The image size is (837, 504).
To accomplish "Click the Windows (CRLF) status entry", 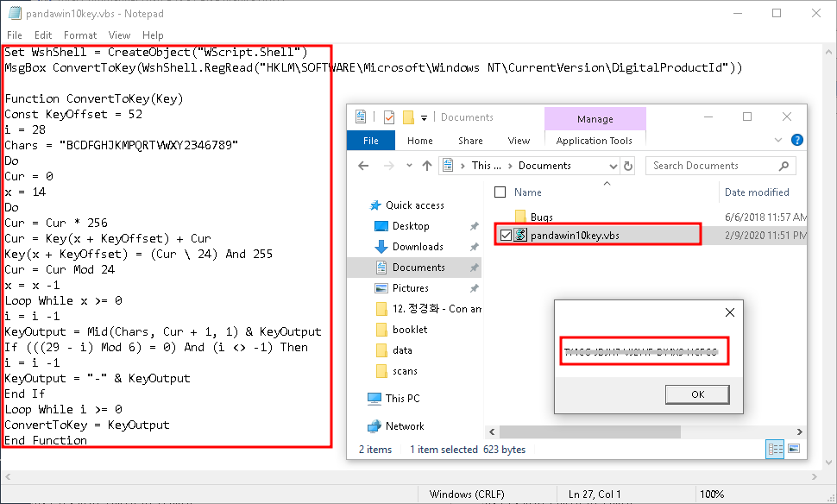I will pyautogui.click(x=467, y=495).
